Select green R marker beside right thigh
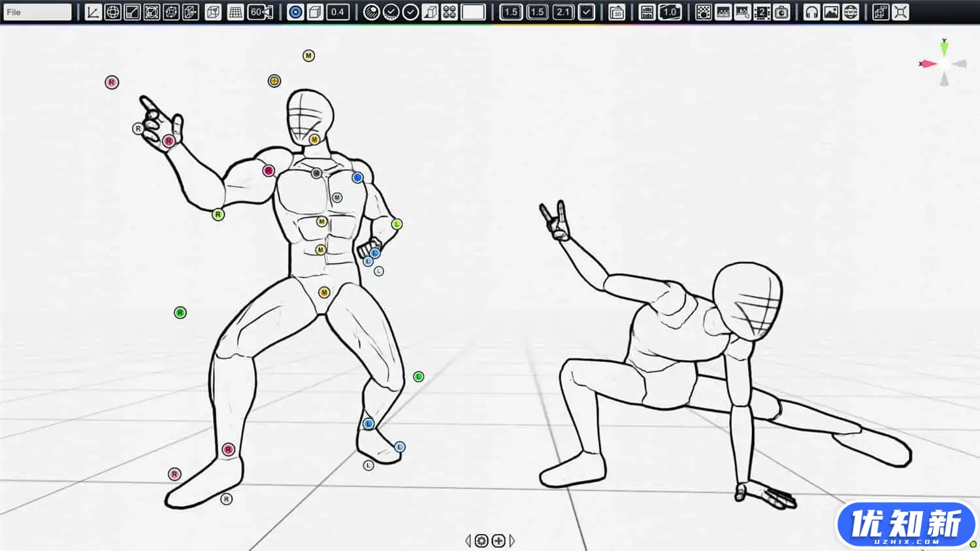Image resolution: width=980 pixels, height=551 pixels. 180,313
